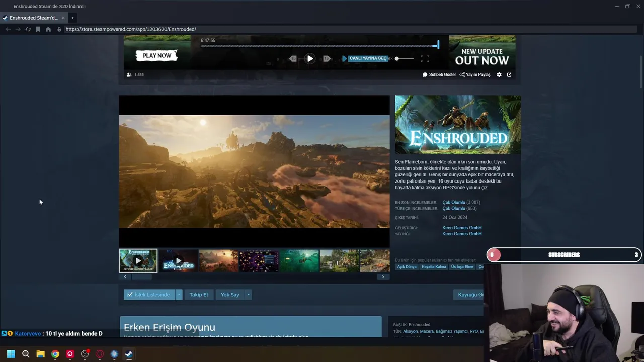Select the stone building screenshot thumbnail
The height and width of the screenshot is (362, 644).
(x=339, y=260)
